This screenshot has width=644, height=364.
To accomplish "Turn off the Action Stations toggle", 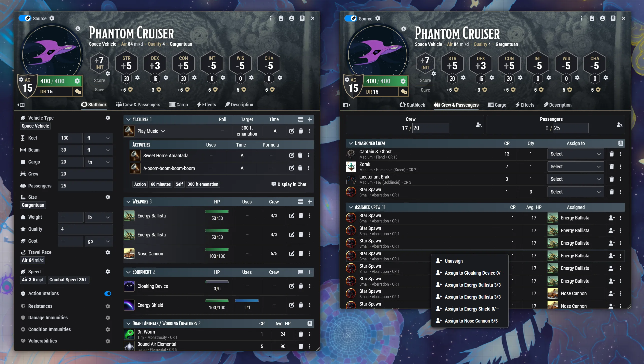I will pos(108,294).
